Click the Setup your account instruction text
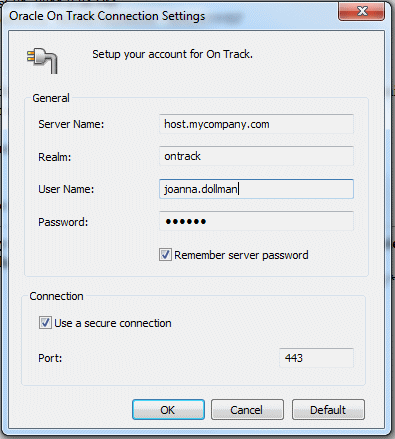The image size is (395, 439). point(172,54)
